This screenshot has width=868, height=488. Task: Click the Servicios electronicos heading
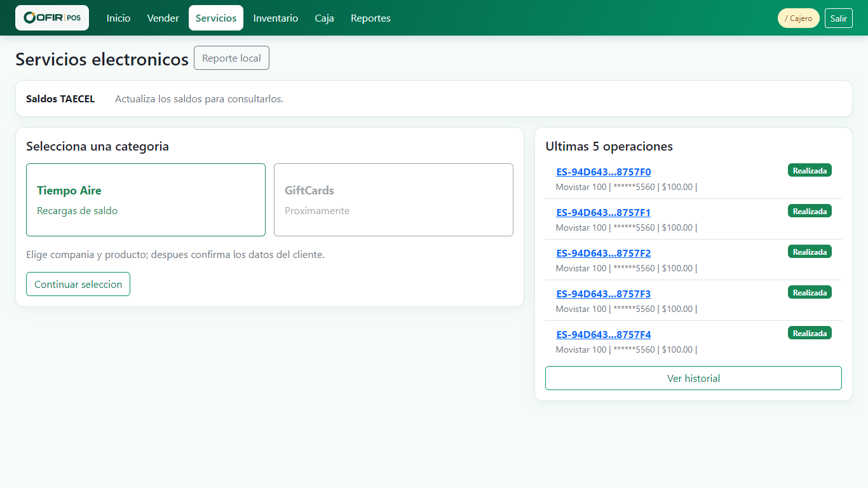pos(102,59)
